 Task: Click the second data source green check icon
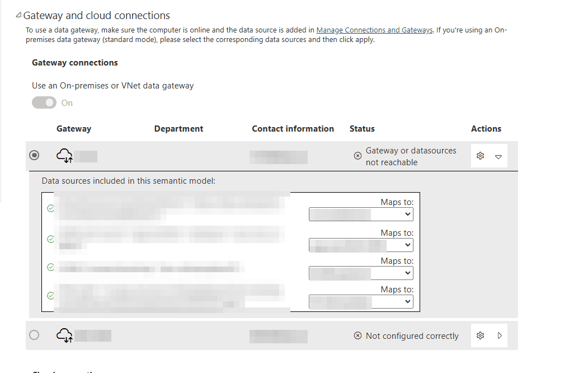[50, 239]
